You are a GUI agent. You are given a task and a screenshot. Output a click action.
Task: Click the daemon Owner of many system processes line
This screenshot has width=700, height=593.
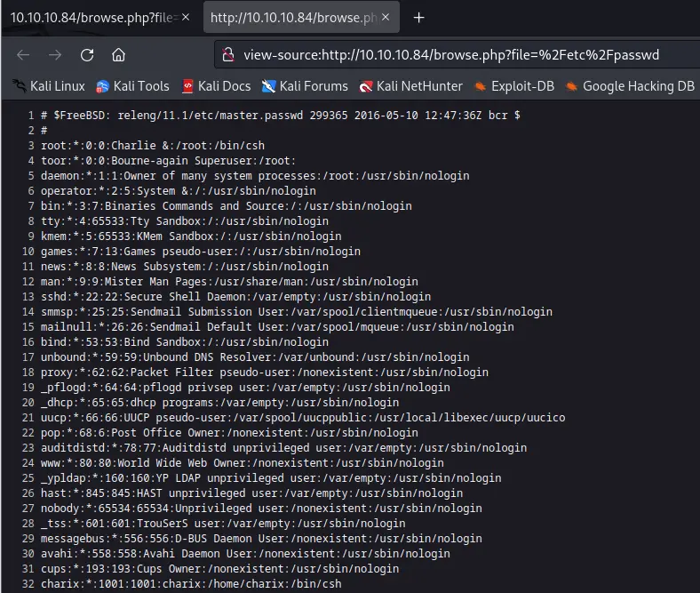tap(255, 176)
